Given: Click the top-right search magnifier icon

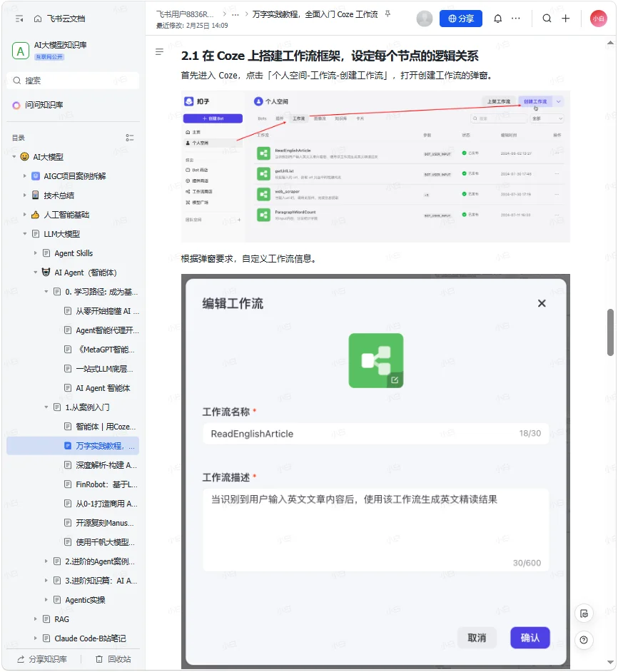Looking at the screenshot, I should [547, 19].
